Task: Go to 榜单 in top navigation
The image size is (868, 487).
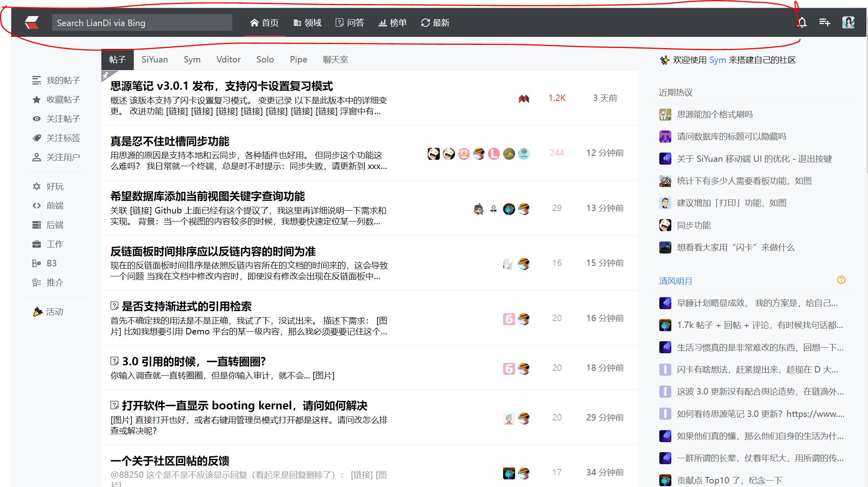Action: coord(393,23)
